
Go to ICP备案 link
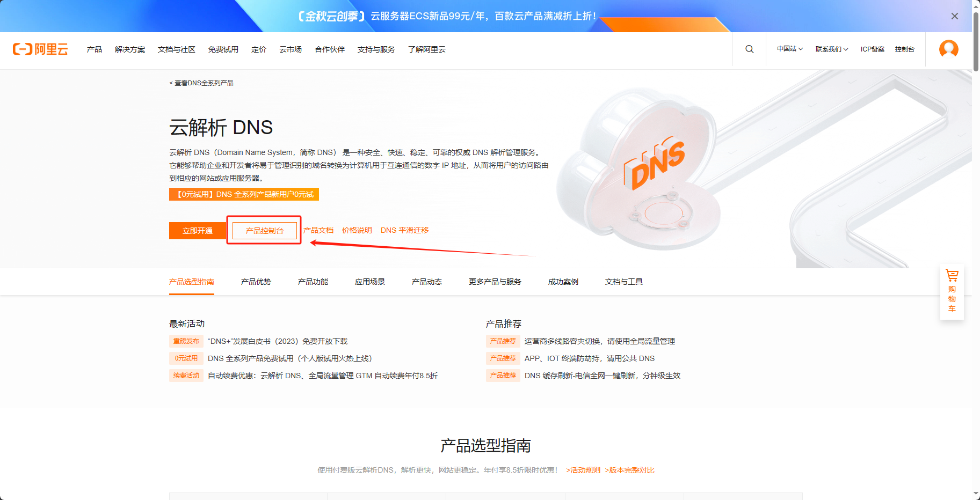tap(873, 49)
